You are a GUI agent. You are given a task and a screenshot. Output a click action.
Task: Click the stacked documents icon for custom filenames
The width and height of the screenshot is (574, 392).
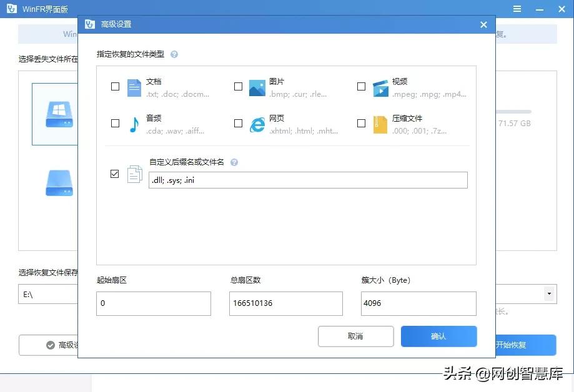click(x=134, y=174)
